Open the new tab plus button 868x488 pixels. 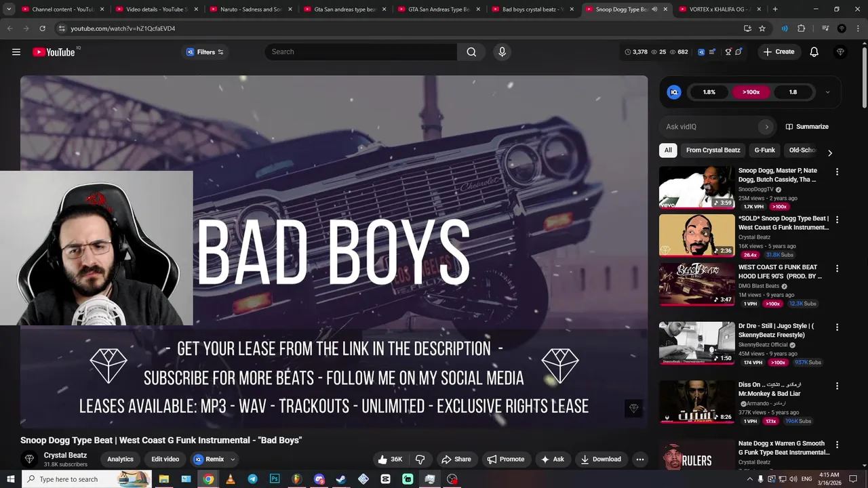pos(775,9)
